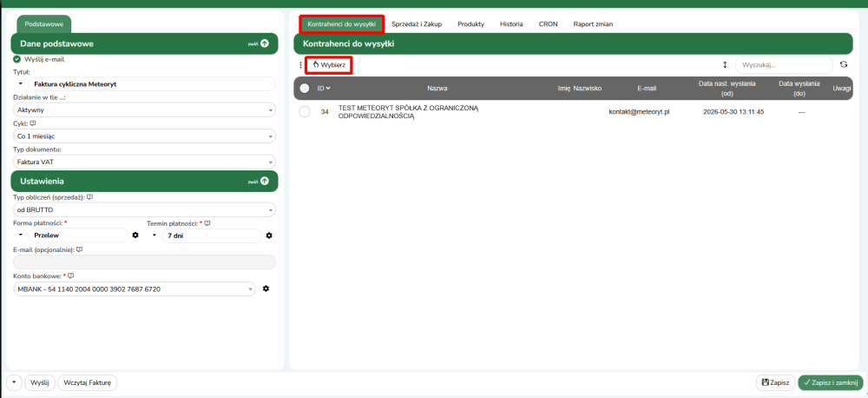Sort the table by ID column
868x398 pixels.
[323, 88]
